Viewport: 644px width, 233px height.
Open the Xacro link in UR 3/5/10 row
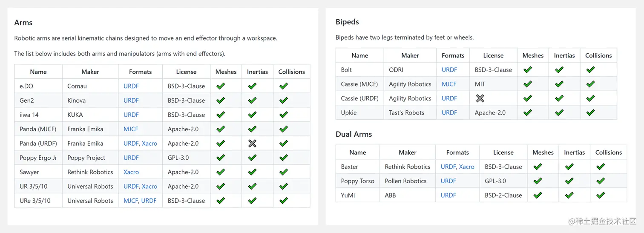[x=149, y=187]
